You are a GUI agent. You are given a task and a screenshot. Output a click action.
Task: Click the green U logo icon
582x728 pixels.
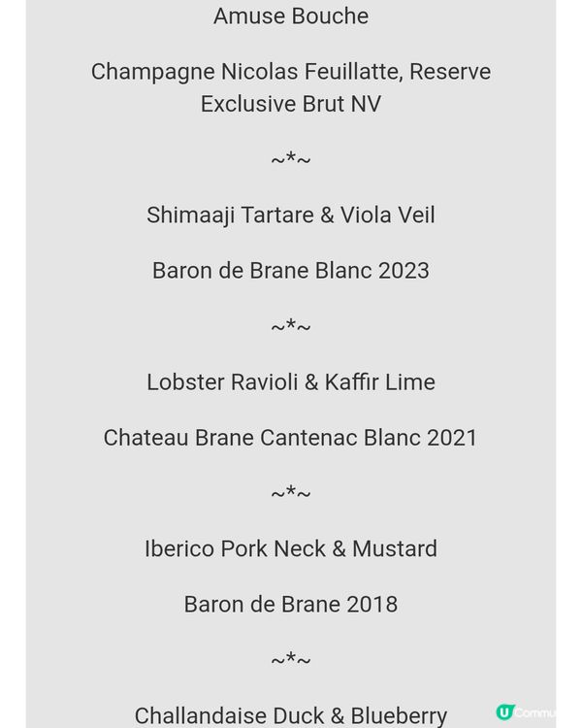pos(504,712)
